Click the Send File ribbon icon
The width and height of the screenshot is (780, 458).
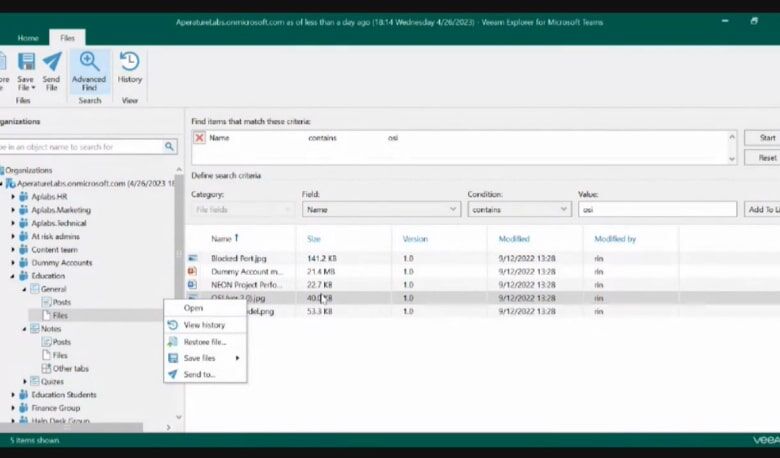click(52, 62)
